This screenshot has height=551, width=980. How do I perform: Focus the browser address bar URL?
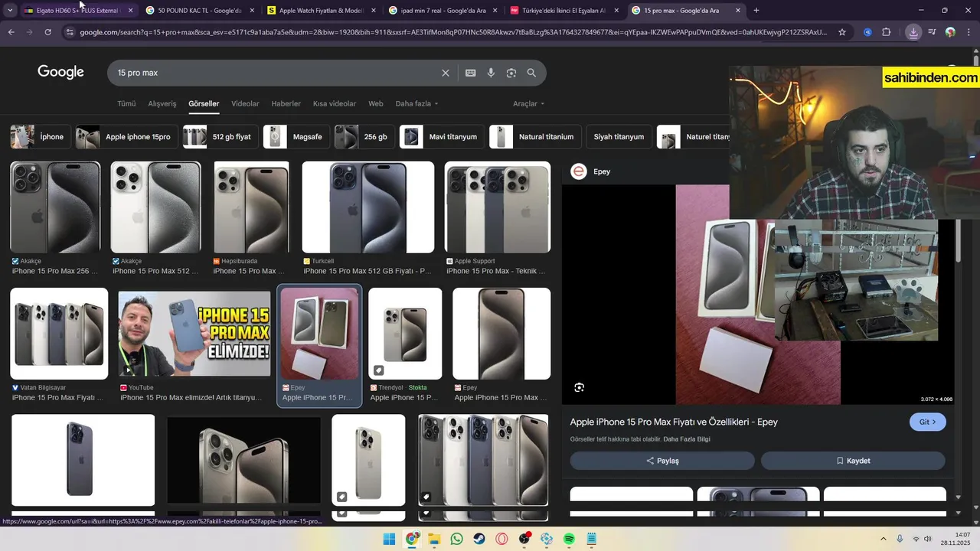[453, 32]
